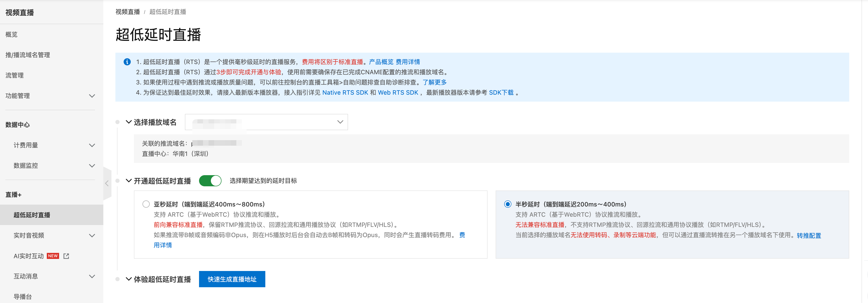
Task: Collapse the 选择播放域名 section chevron
Action: pos(128,122)
